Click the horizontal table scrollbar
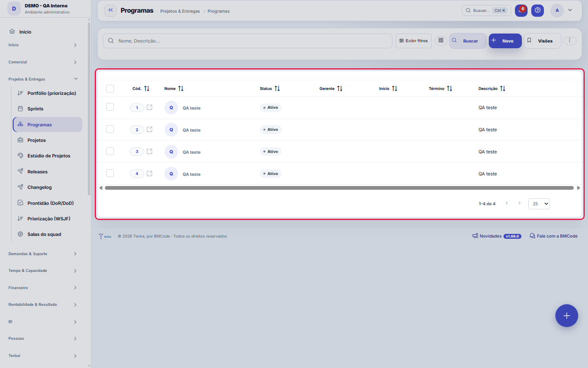 point(339,188)
